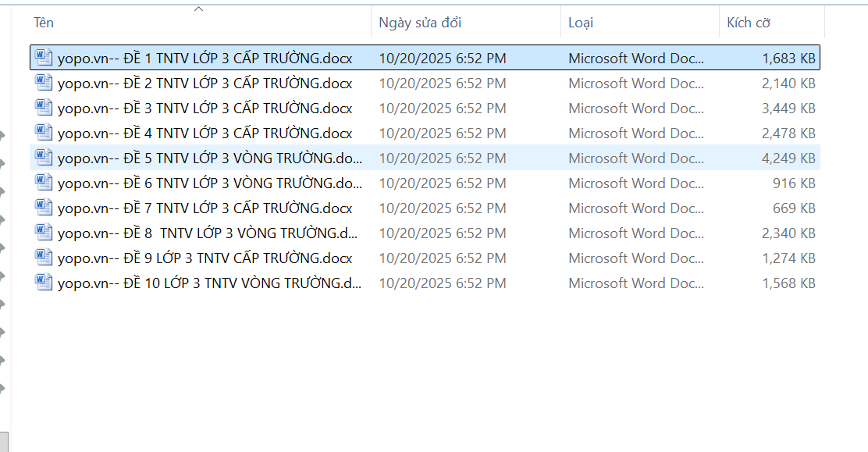Expand the topmost arrow in the left navigation strip
The width and height of the screenshot is (868, 452).
3,135
